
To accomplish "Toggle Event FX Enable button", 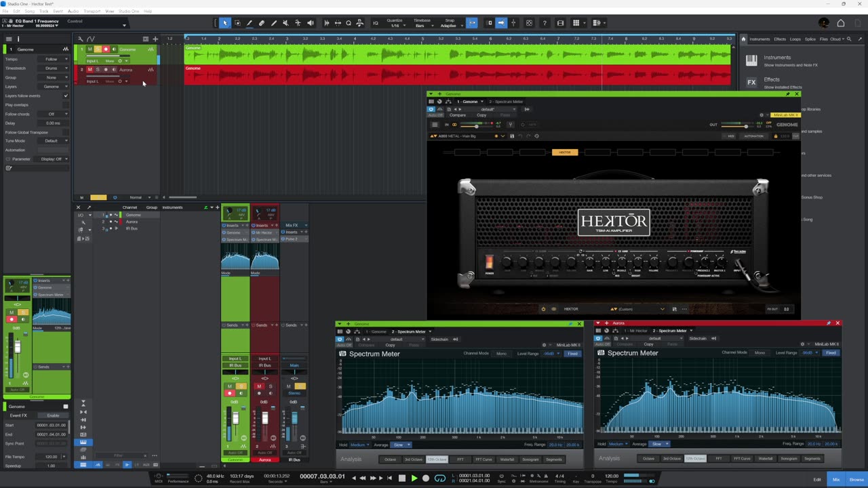I will tap(52, 415).
